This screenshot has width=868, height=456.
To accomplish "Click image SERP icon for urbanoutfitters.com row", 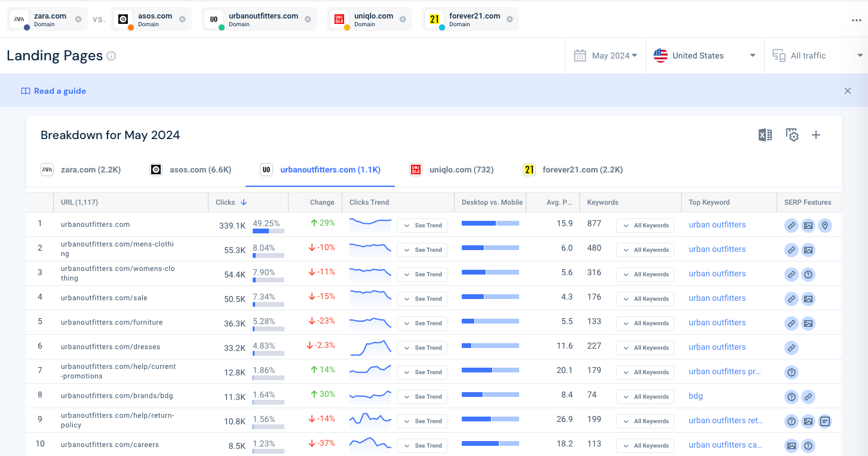I will tap(808, 226).
